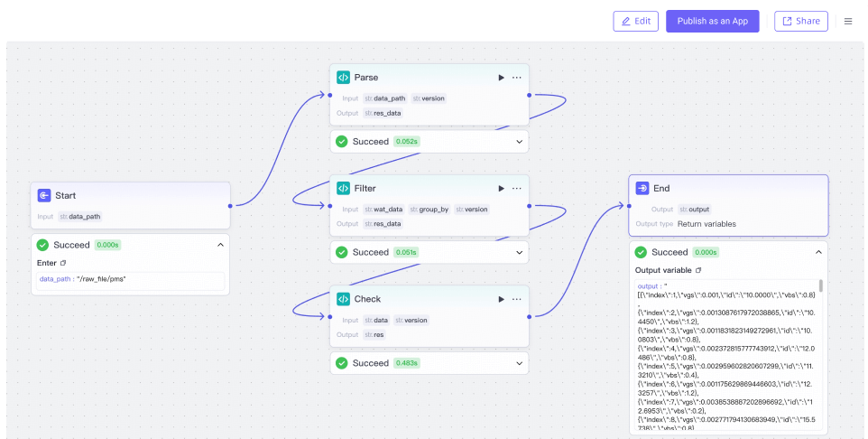Screen dimensions: 868x439
Task: Run the Filter node with play icon
Action: click(501, 188)
